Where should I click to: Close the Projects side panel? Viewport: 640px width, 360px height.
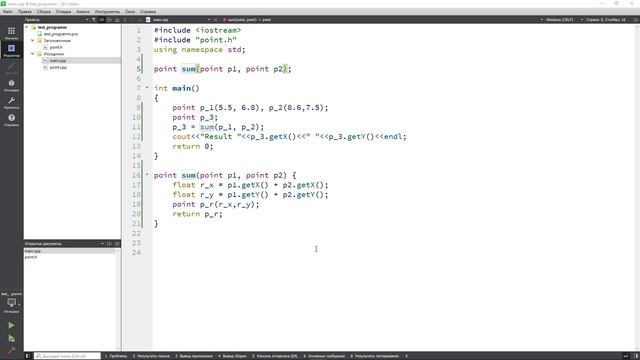117,20
